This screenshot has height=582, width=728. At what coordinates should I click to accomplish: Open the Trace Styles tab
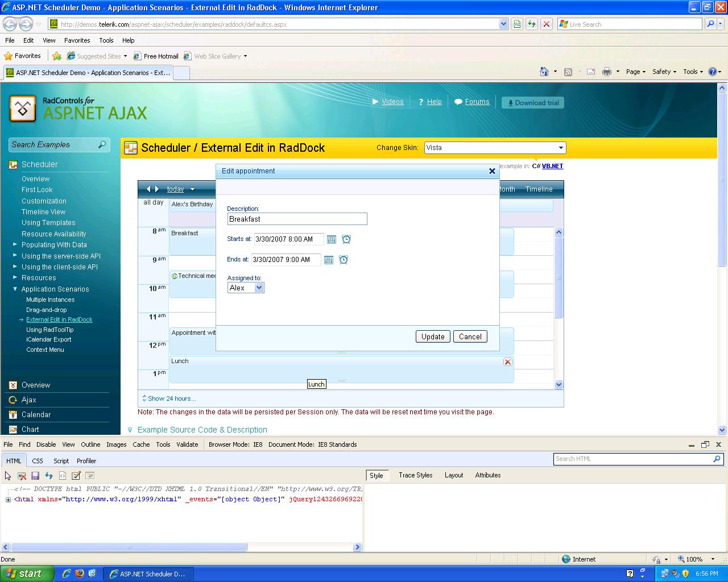415,475
